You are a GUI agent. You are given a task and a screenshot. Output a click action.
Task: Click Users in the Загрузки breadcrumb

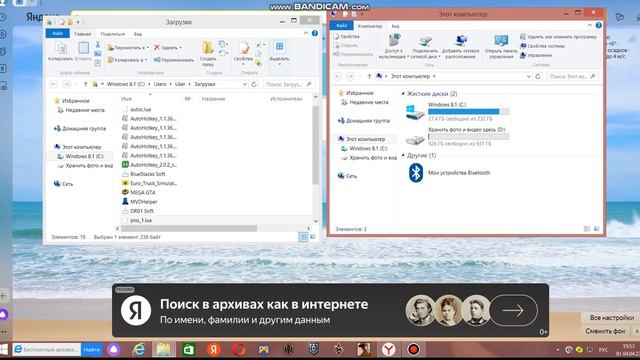pyautogui.click(x=160, y=84)
